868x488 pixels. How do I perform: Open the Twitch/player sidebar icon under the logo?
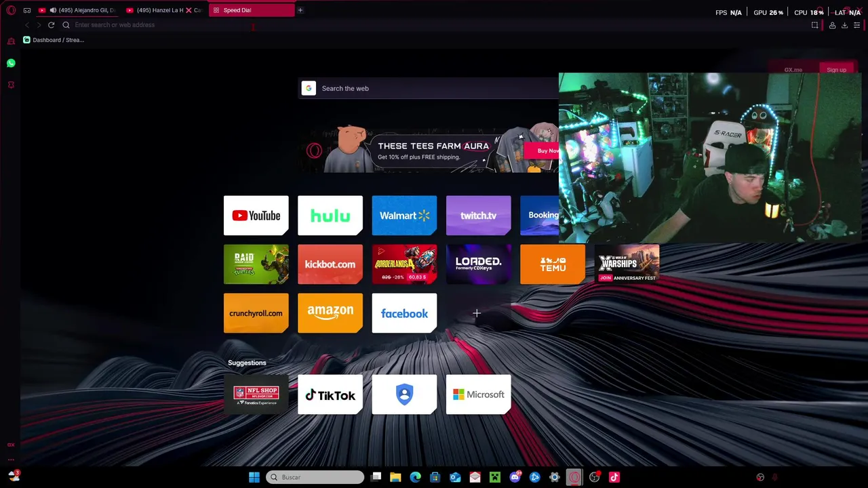[11, 42]
